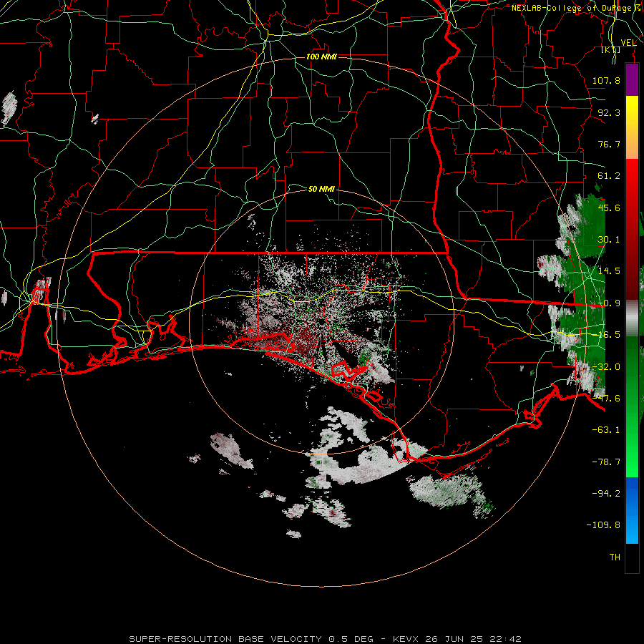Pick the blue segment of the color bar
The height and width of the screenshot is (644, 644).
click(632, 510)
